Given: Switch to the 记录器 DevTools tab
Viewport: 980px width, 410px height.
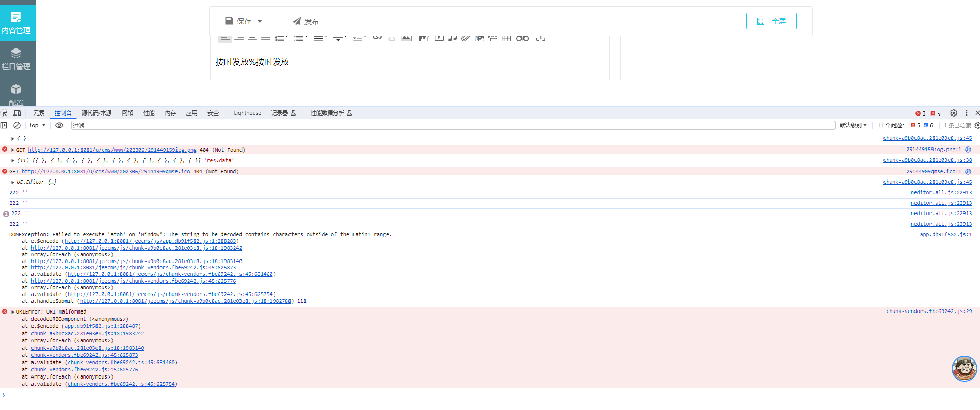Looking at the screenshot, I should [x=283, y=113].
